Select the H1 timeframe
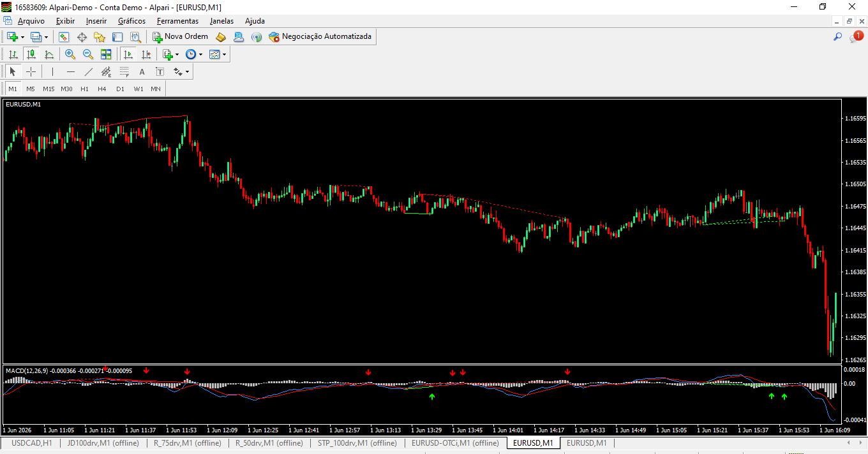 click(x=84, y=89)
